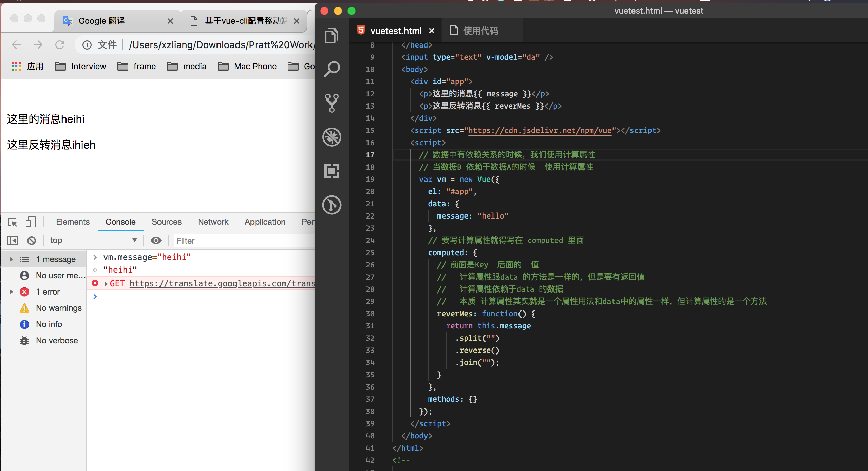The width and height of the screenshot is (868, 471).
Task: Open the top JavaScript context dropdown
Action: point(93,241)
